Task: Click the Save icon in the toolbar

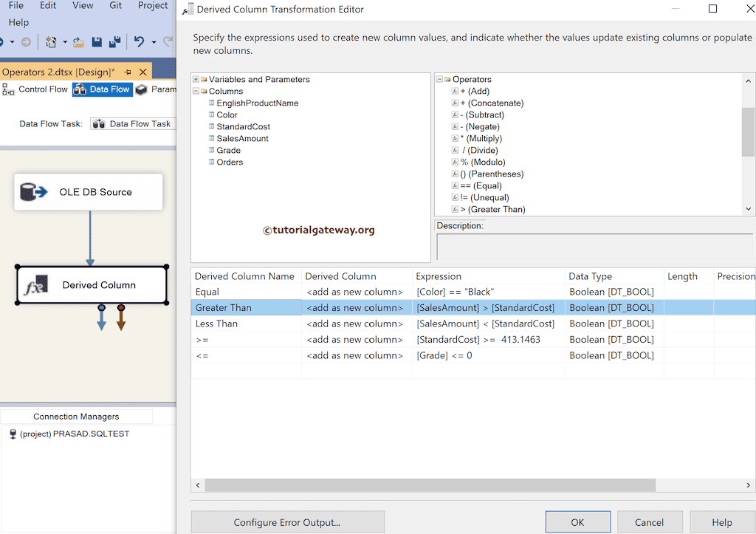Action: tap(97, 42)
